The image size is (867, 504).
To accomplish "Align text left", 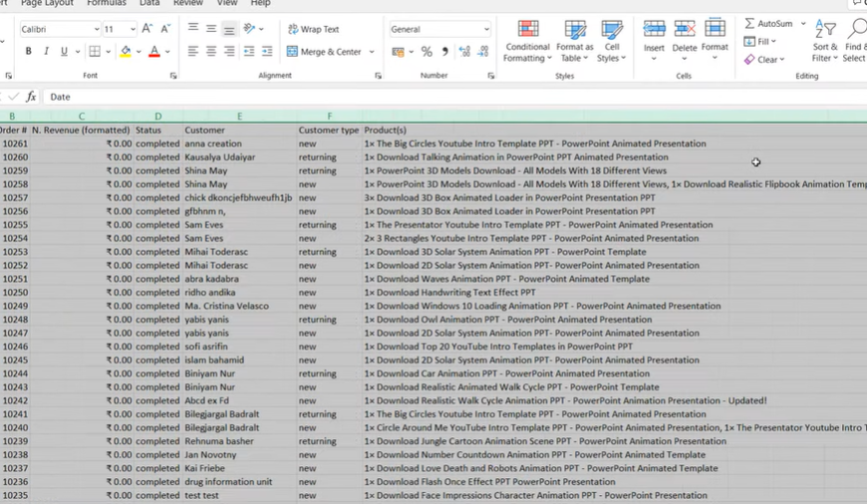I will click(x=193, y=52).
